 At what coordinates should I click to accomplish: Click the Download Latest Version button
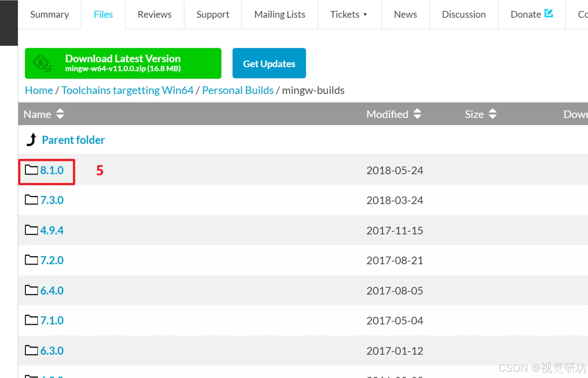click(123, 63)
